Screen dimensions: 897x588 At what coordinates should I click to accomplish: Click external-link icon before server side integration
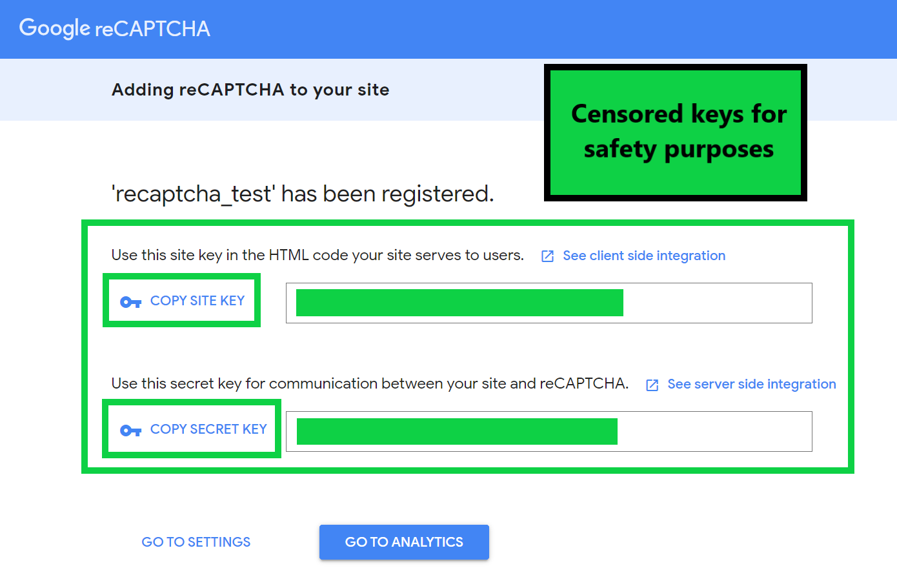pos(652,385)
